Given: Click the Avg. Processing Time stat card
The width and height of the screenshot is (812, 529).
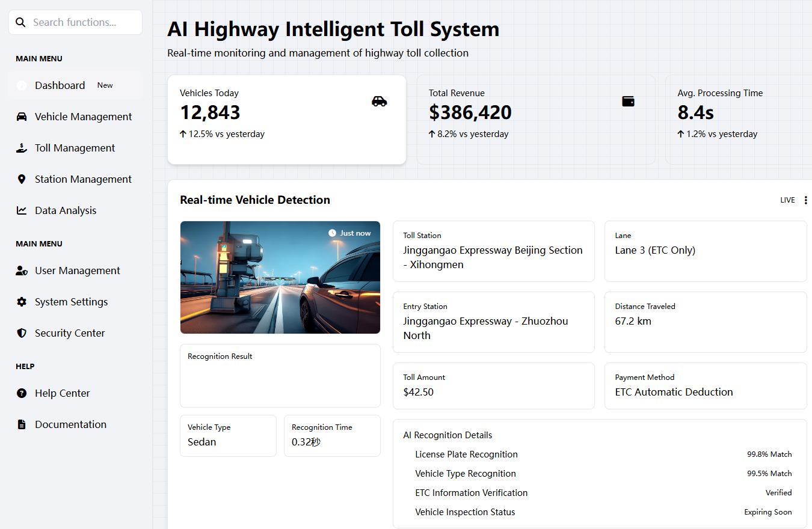Looking at the screenshot, I should 739,120.
